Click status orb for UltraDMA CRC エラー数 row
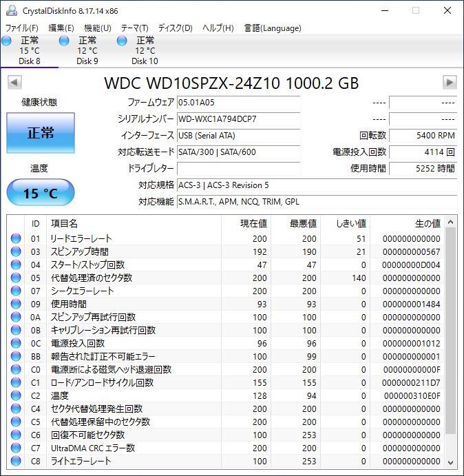The width and height of the screenshot is (464, 476). click(16, 448)
